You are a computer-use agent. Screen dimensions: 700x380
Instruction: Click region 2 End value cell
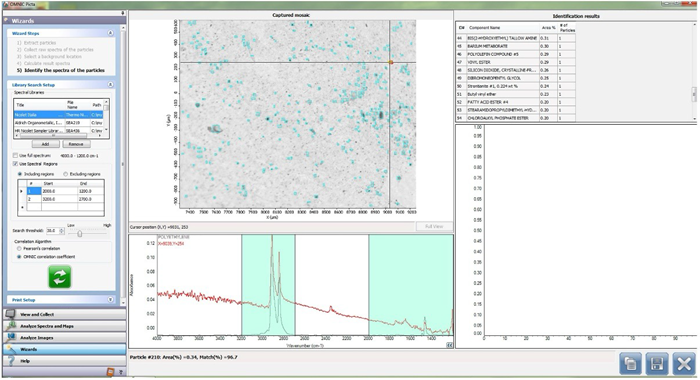(91, 199)
